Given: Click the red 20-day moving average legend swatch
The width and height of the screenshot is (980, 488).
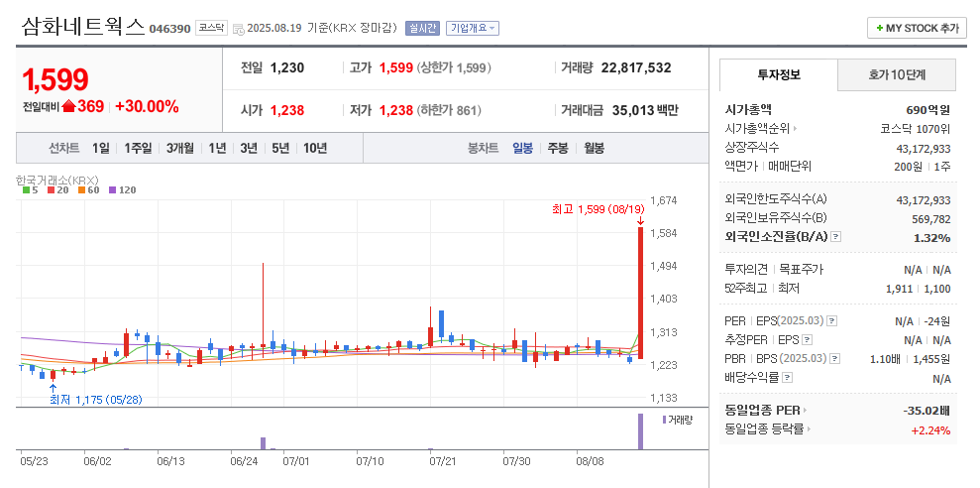Looking at the screenshot, I should tap(51, 189).
